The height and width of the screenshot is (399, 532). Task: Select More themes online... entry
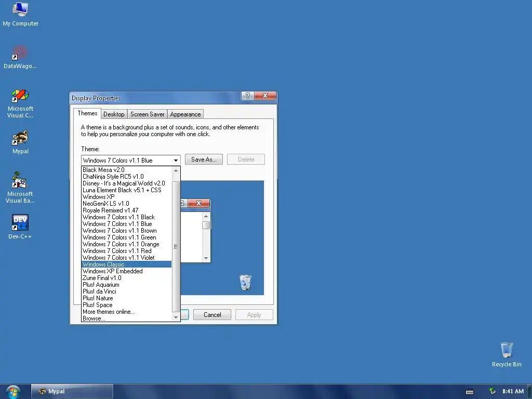pos(127,312)
